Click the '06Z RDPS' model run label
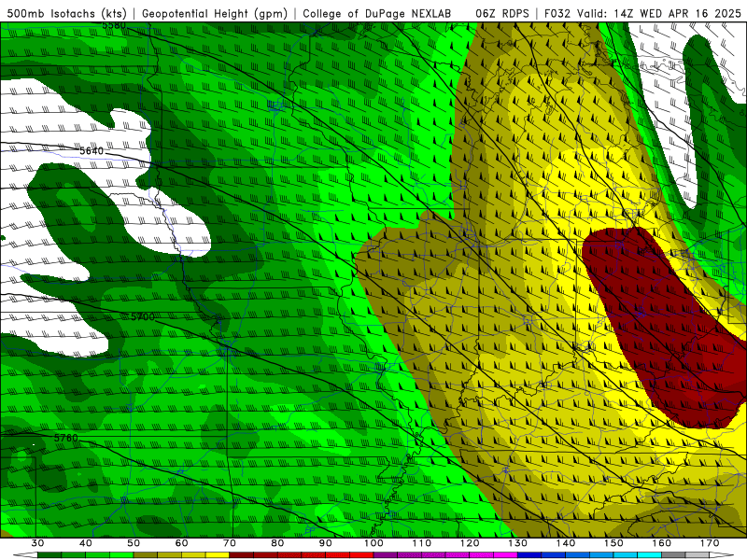This screenshot has width=747, height=560. tap(502, 13)
